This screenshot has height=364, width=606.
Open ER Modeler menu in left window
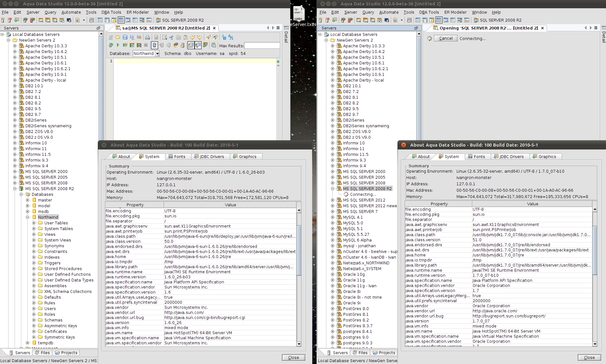(138, 12)
